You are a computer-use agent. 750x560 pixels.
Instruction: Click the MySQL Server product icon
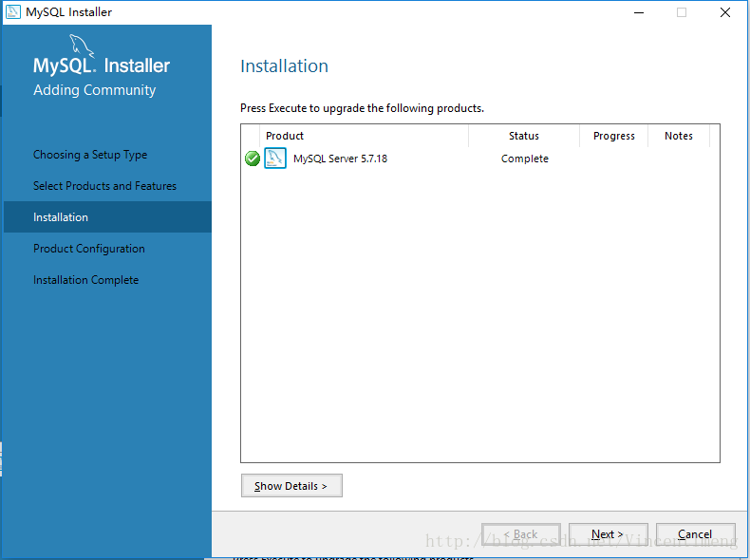click(275, 159)
